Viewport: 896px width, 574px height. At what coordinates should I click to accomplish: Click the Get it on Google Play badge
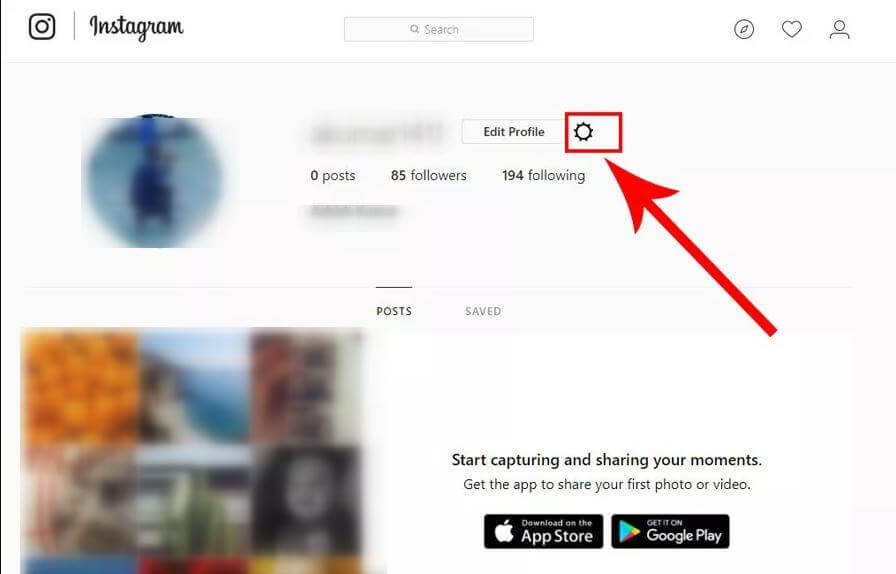coord(670,531)
